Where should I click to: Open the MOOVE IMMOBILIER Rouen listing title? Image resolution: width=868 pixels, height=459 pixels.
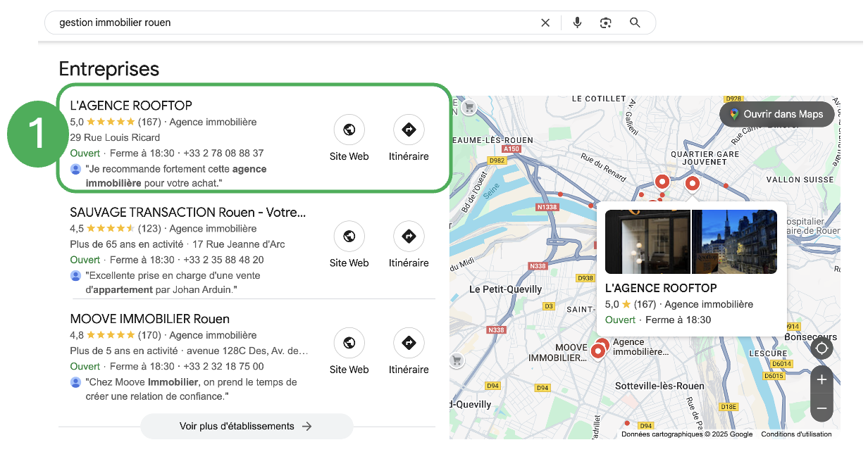tap(149, 319)
